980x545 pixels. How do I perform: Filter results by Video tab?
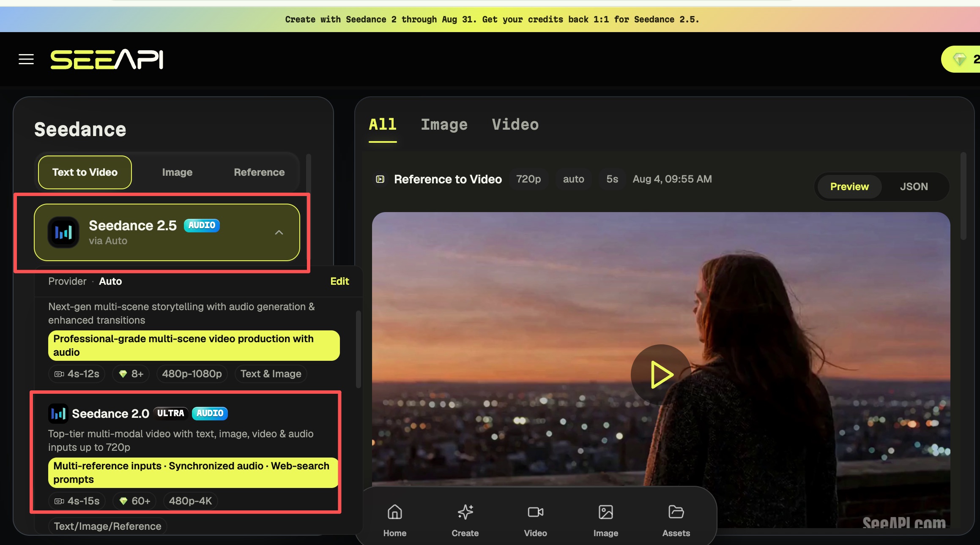[x=515, y=125]
